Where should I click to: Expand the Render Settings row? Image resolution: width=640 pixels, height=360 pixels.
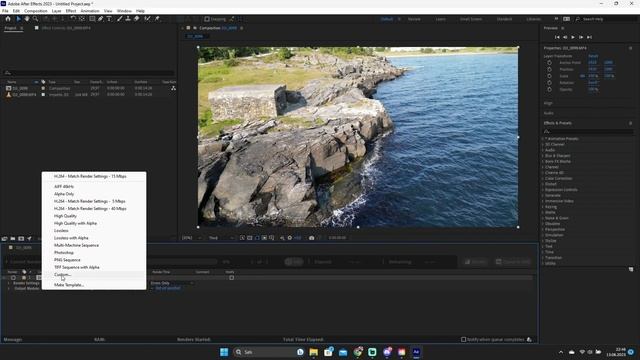coord(9,283)
